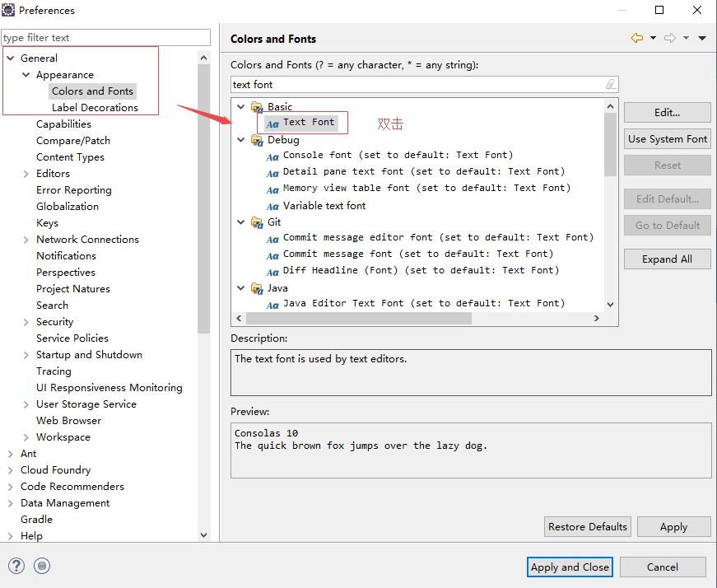Click the Aa icon beside Diff Headline
Image resolution: width=717 pixels, height=588 pixels.
[x=272, y=273]
